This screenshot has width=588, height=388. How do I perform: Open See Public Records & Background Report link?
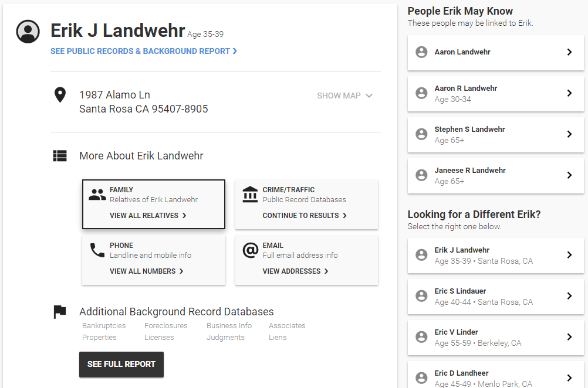pyautogui.click(x=144, y=51)
